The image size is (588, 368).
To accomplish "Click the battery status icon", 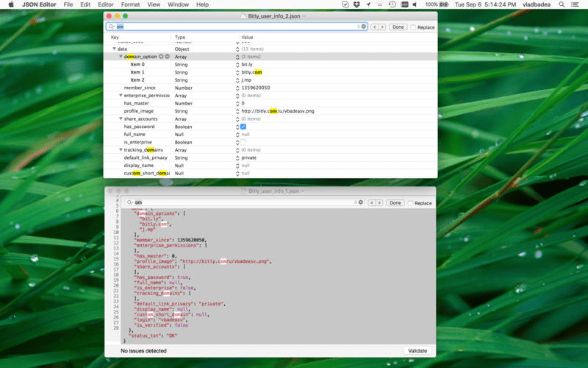I will tap(444, 4).
